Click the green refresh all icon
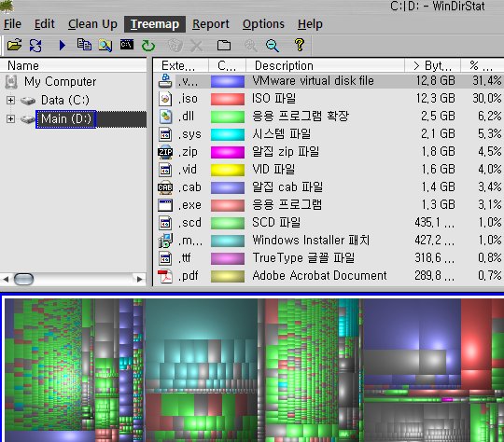 [148, 46]
